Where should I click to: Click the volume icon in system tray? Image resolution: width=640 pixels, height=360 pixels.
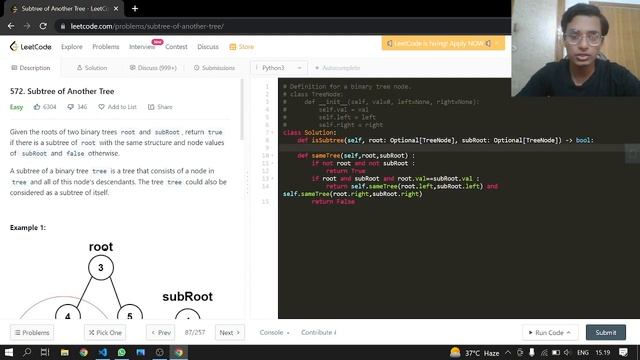[567, 353]
